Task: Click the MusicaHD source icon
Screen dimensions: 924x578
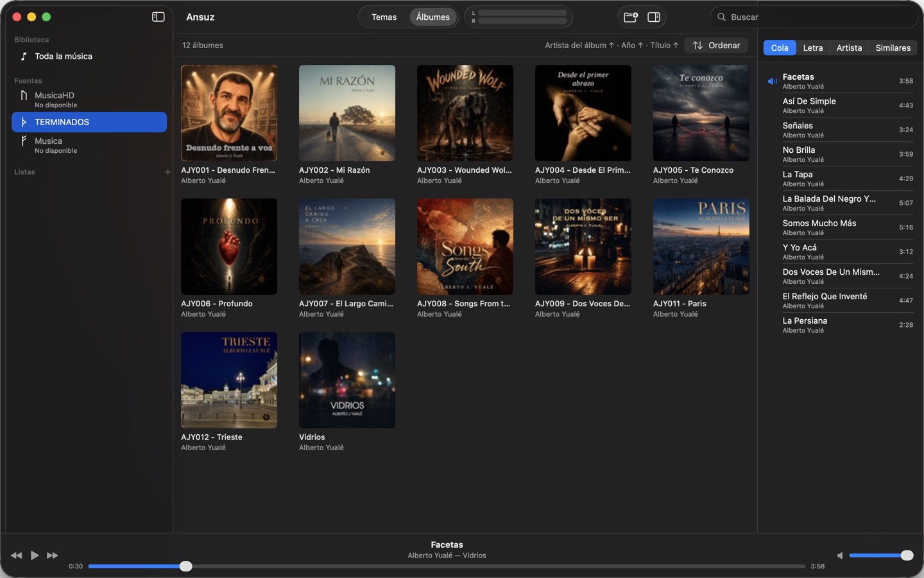Action: point(24,96)
